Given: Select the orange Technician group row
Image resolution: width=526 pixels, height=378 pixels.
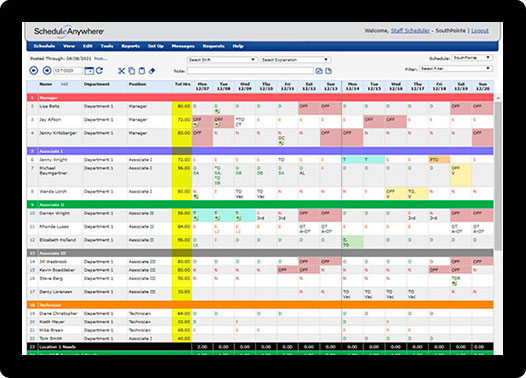Looking at the screenshot, I should tap(260, 305).
